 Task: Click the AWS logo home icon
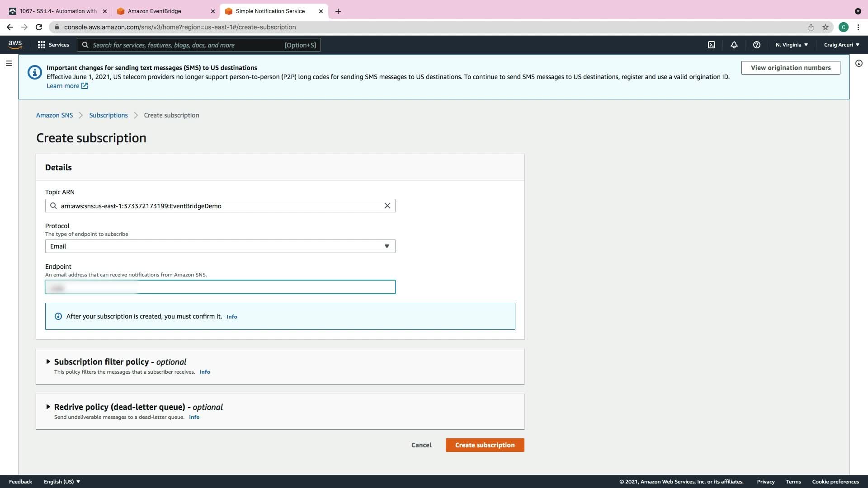click(15, 44)
